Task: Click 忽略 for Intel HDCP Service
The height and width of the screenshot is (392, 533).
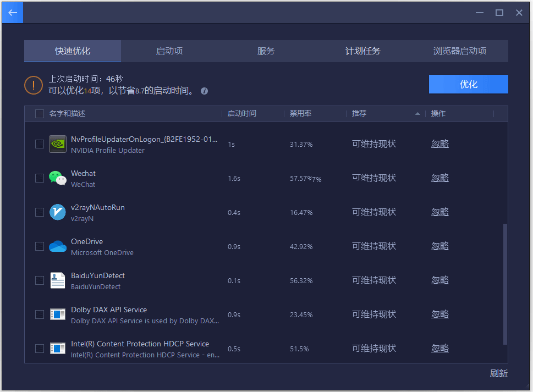Action: (440, 349)
